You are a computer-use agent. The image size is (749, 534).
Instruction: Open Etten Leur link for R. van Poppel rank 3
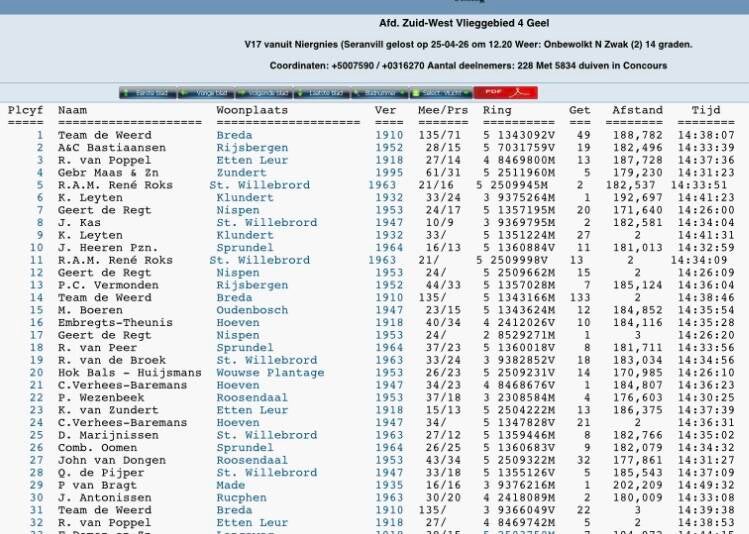[252, 160]
